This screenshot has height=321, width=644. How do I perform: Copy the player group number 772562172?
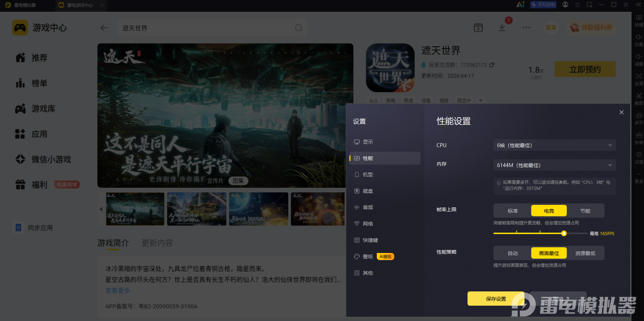492,65
